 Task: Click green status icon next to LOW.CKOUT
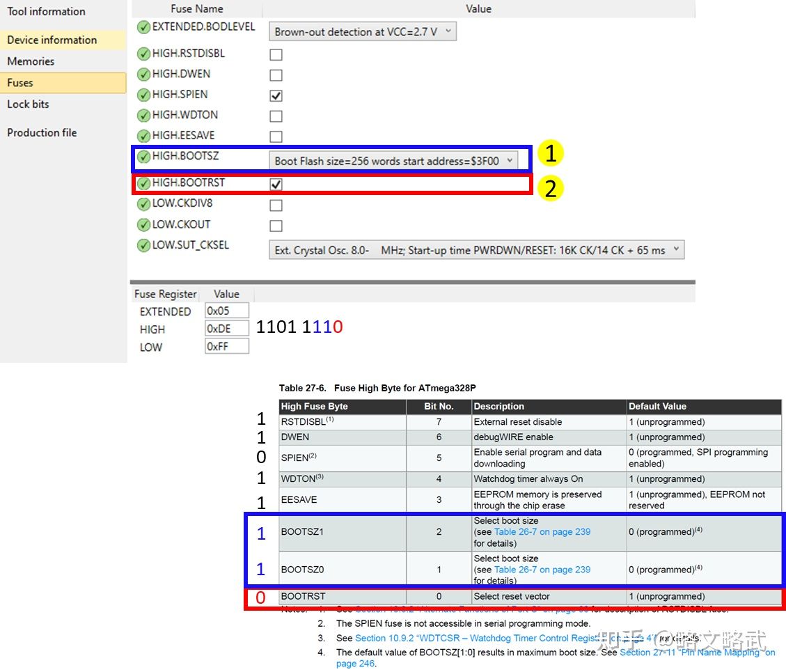pos(143,225)
